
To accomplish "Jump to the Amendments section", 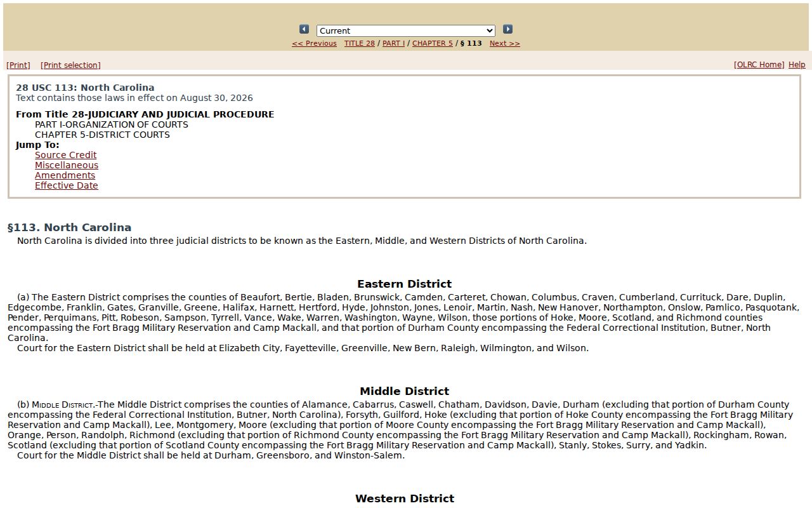I will point(65,175).
